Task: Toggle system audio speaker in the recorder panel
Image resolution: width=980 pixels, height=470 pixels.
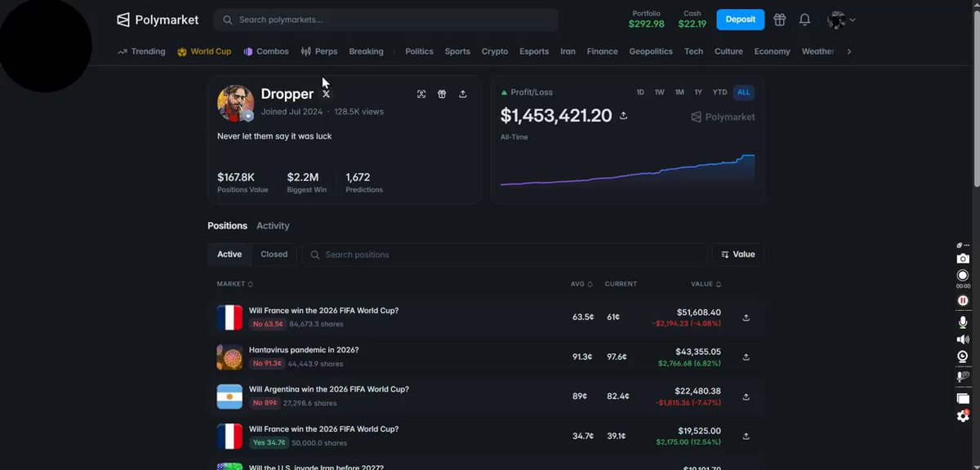Action: [x=963, y=339]
